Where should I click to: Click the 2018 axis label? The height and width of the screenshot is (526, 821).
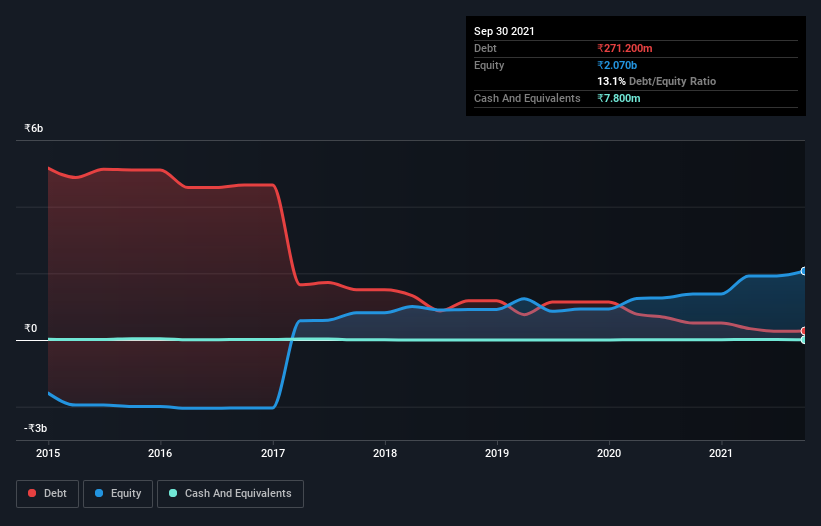coord(385,453)
